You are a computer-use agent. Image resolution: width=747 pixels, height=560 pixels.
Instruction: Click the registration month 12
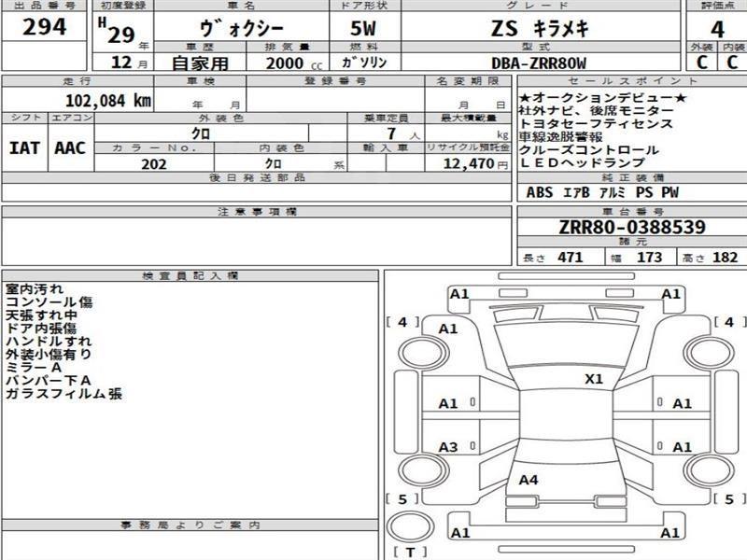(x=121, y=63)
